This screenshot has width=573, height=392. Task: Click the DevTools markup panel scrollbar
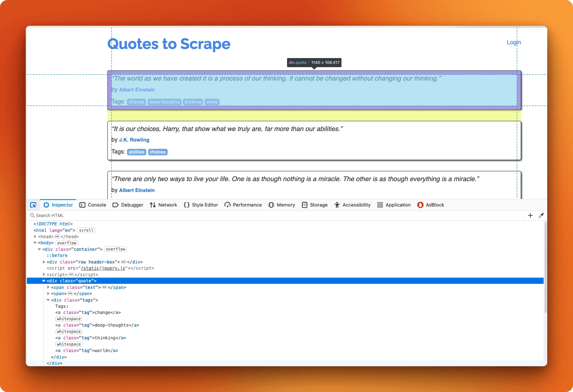tap(545, 269)
